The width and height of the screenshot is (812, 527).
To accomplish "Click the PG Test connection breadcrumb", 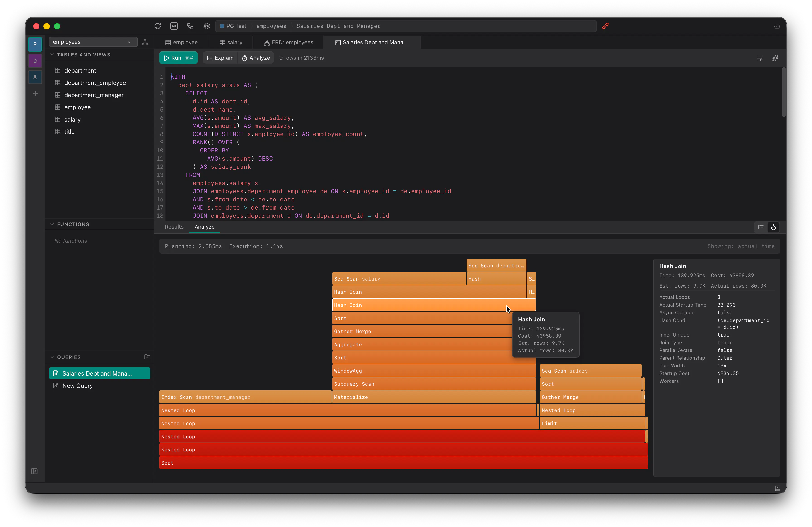I will click(x=233, y=26).
